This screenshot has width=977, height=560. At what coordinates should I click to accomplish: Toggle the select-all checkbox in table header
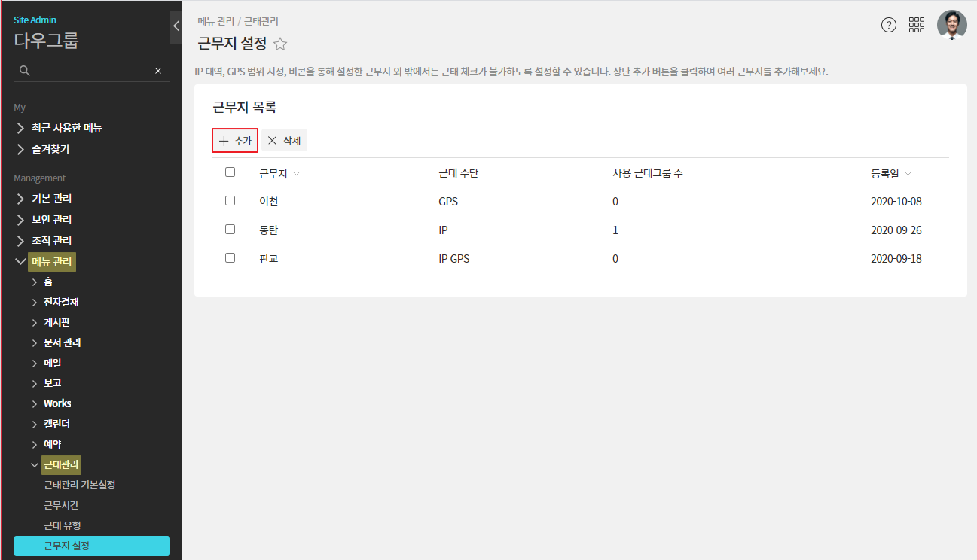click(231, 172)
